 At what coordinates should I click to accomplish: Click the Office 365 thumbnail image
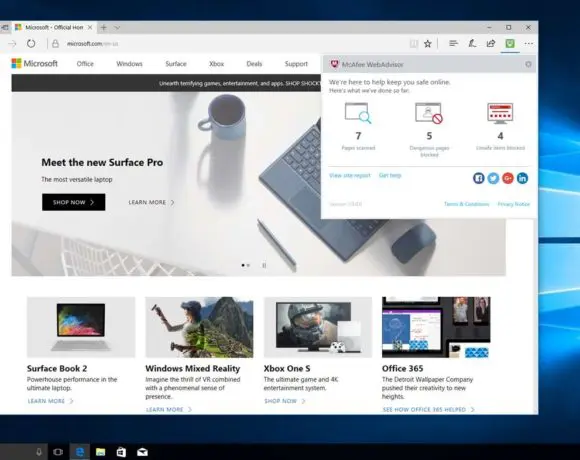436,327
